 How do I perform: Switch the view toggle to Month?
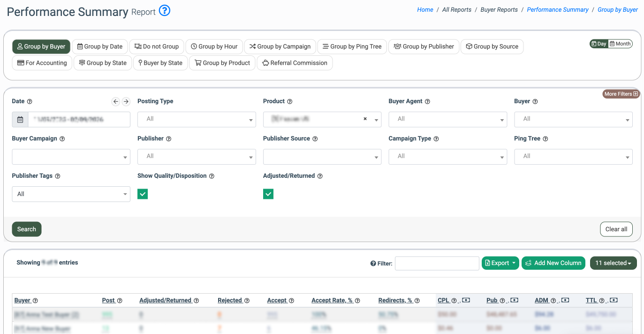pyautogui.click(x=620, y=44)
